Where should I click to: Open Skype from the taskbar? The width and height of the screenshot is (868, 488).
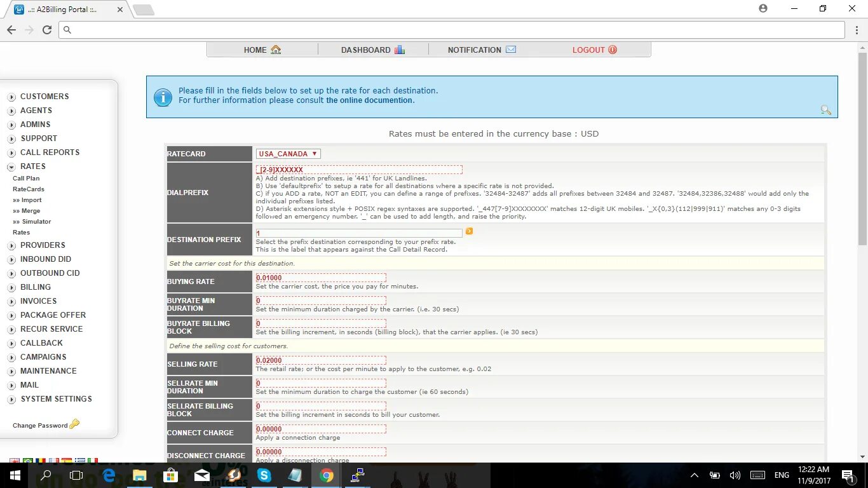click(264, 475)
